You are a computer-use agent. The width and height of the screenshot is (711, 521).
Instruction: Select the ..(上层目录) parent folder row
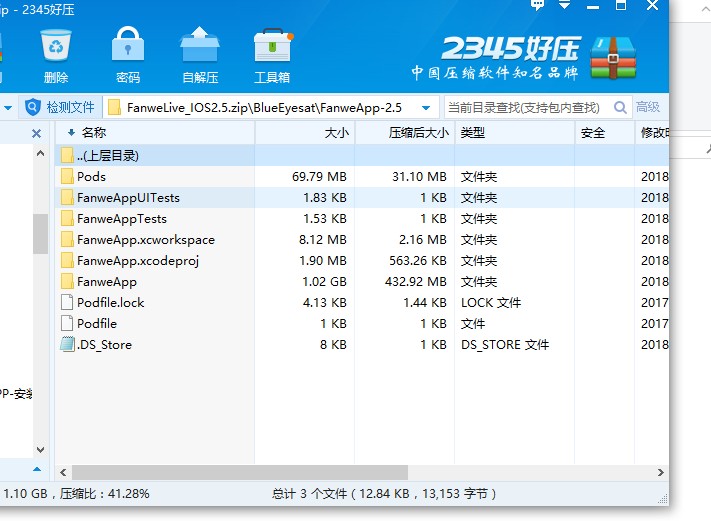pos(362,156)
